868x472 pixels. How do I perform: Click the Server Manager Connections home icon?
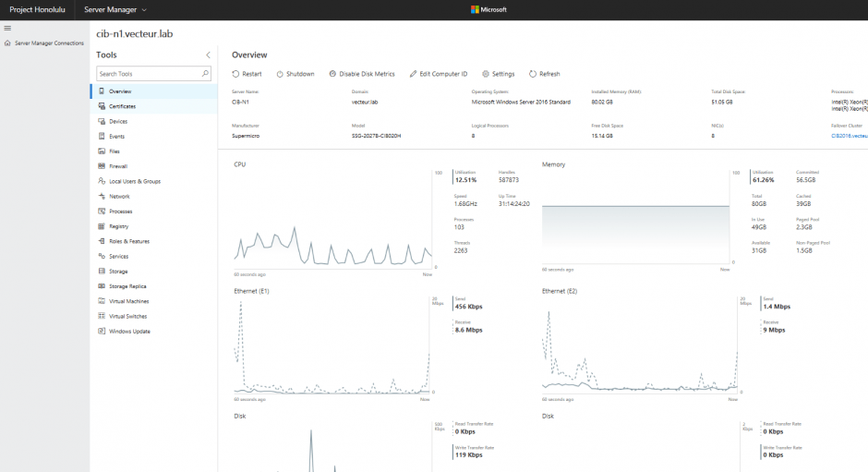pyautogui.click(x=8, y=42)
